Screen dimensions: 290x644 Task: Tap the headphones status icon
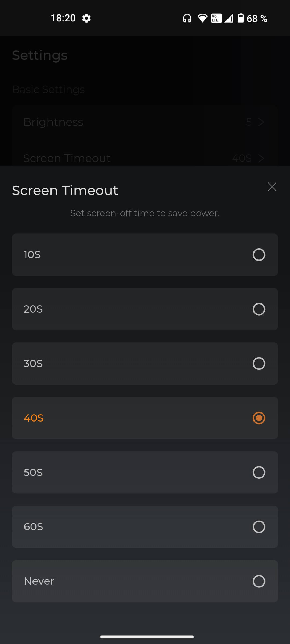point(187,18)
